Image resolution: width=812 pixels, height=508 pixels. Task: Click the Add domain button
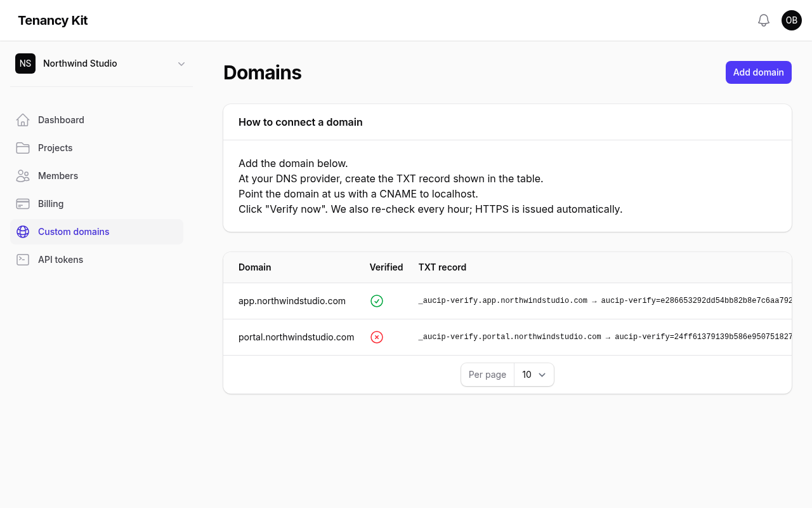point(759,72)
